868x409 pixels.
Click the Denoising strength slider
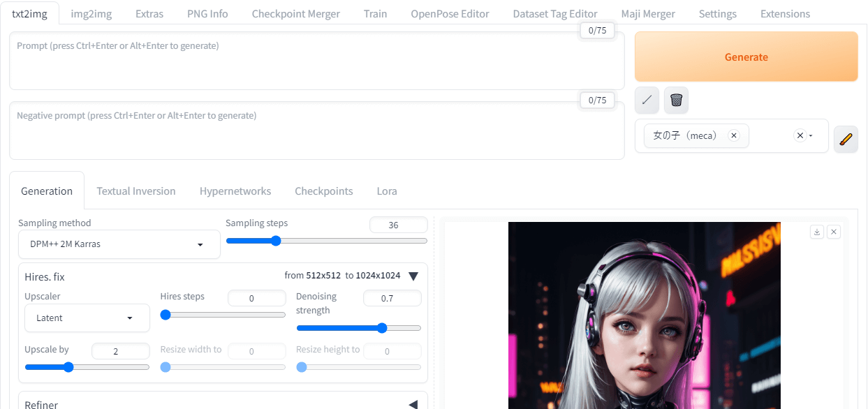[x=359, y=328]
